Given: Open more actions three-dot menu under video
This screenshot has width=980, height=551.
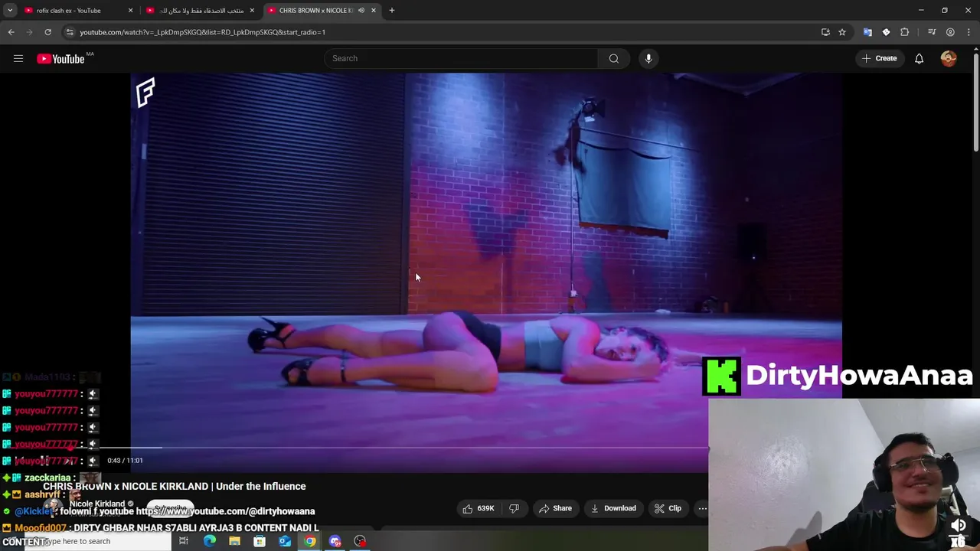Looking at the screenshot, I should [x=702, y=508].
